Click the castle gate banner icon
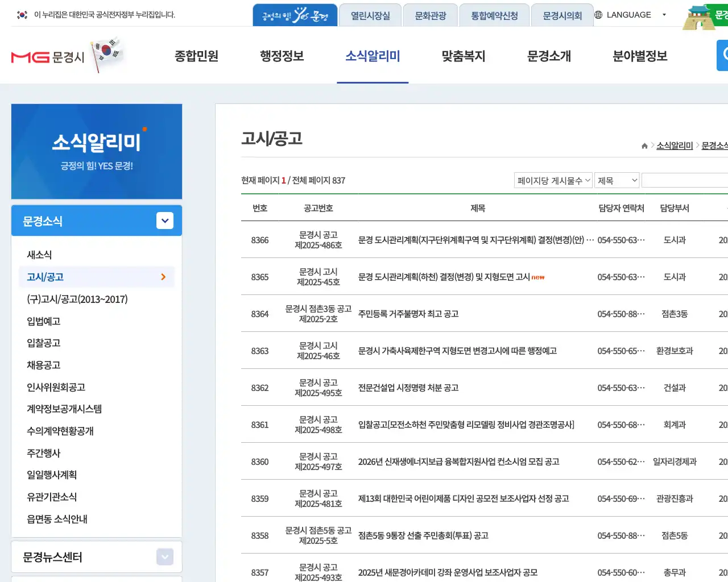 pyautogui.click(x=699, y=17)
